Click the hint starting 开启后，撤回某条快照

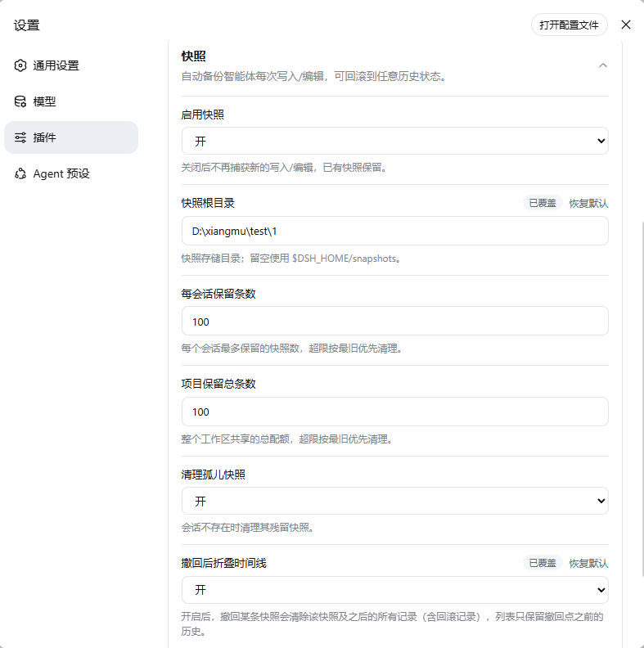click(392, 624)
